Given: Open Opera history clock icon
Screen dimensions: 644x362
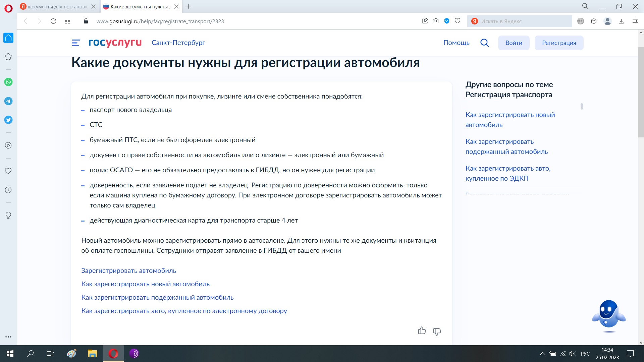Looking at the screenshot, I should pyautogui.click(x=8, y=190).
